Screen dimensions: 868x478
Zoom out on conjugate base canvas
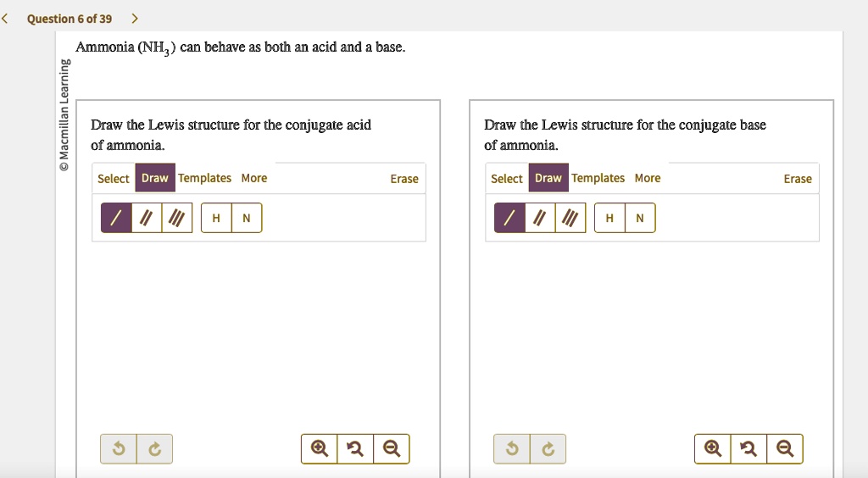tap(785, 448)
